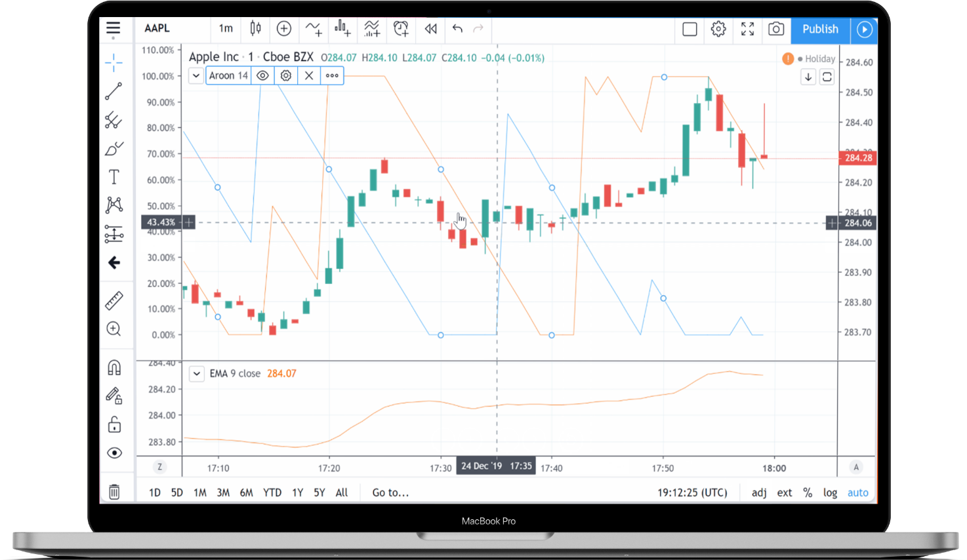Viewport: 967px width, 560px height.
Task: Select the long position forecasting tool
Action: pos(113,234)
